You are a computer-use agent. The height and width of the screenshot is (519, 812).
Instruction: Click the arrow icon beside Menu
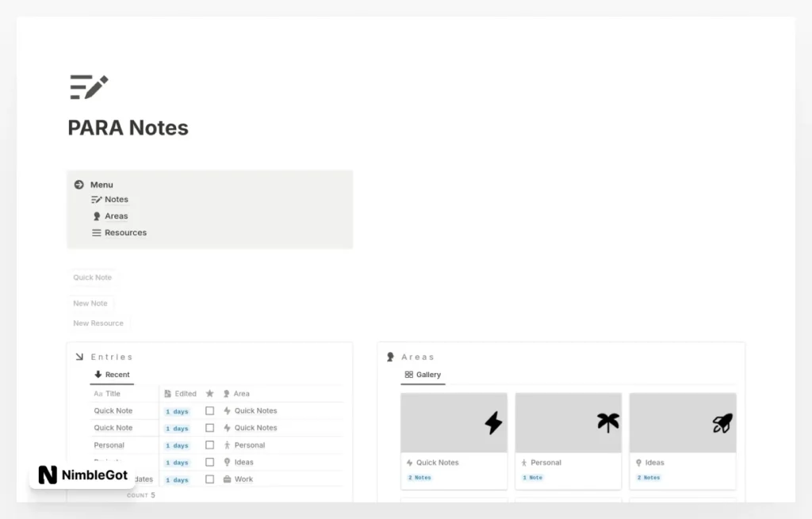pyautogui.click(x=79, y=185)
